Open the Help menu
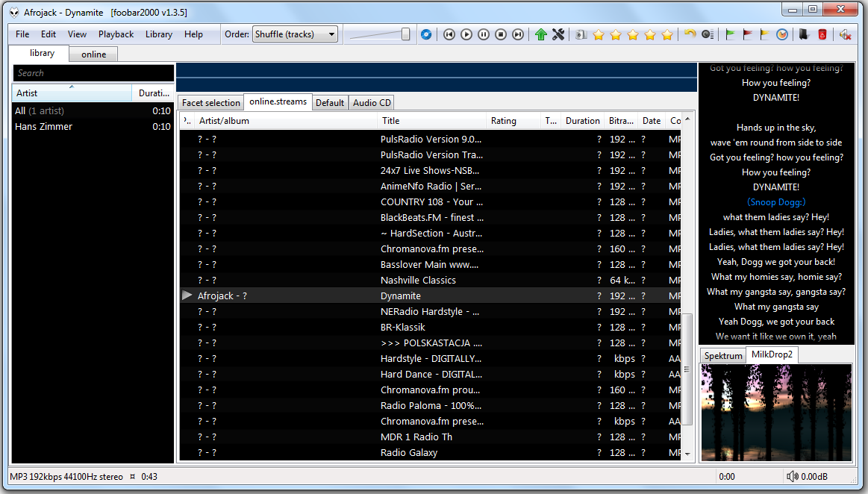868x494 pixels. [193, 34]
